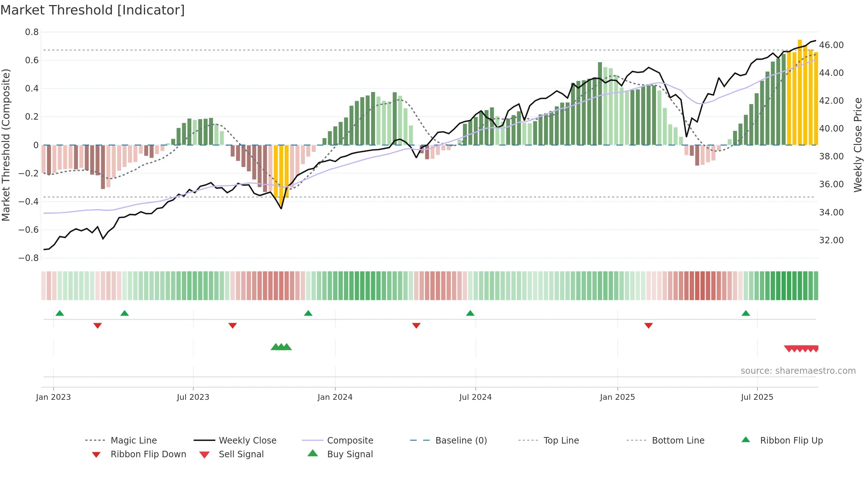868x488 pixels.
Task: Toggle the Baseline (0) legend entry
Action: [448, 440]
